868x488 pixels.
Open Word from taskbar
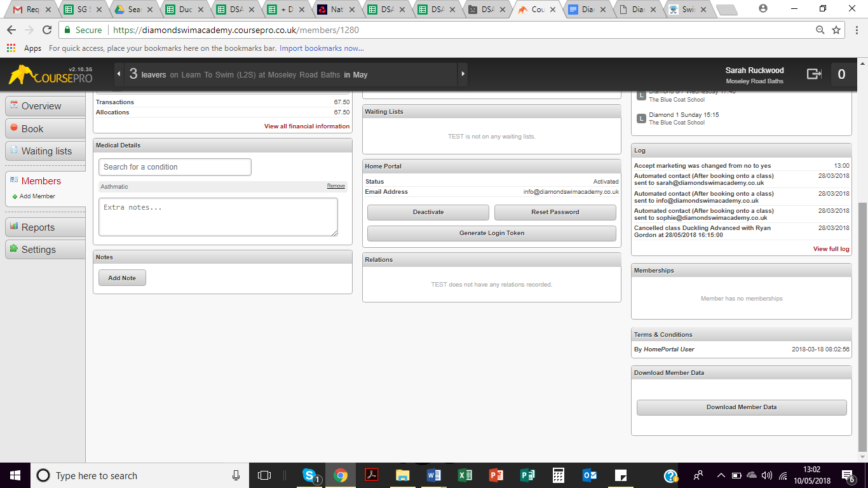tap(434, 475)
